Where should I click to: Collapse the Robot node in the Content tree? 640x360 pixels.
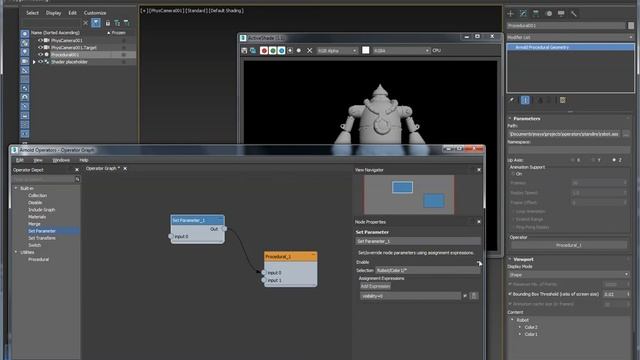(513, 320)
